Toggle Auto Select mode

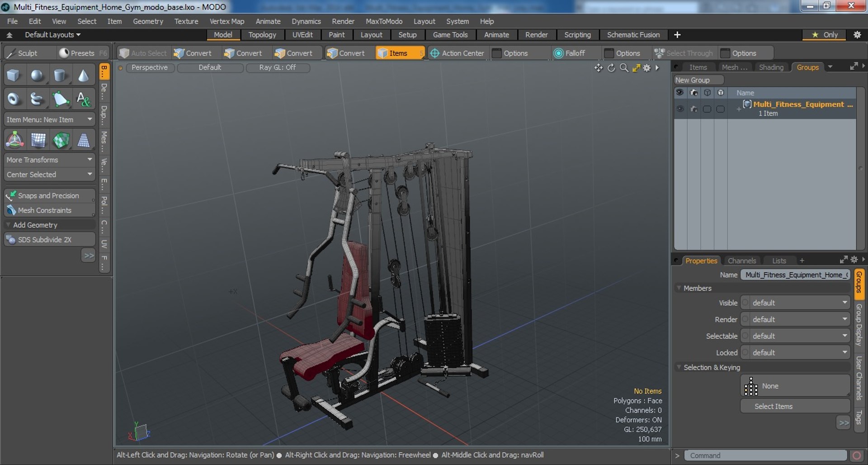coord(143,53)
